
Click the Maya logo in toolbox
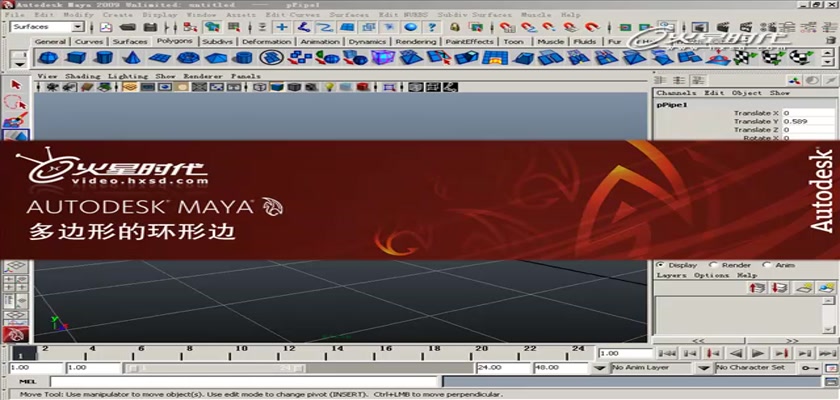coord(16,334)
